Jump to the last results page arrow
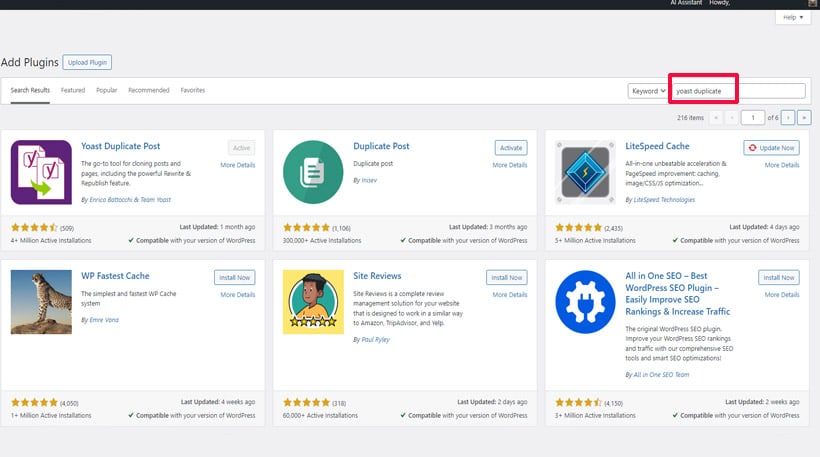 pyautogui.click(x=804, y=118)
